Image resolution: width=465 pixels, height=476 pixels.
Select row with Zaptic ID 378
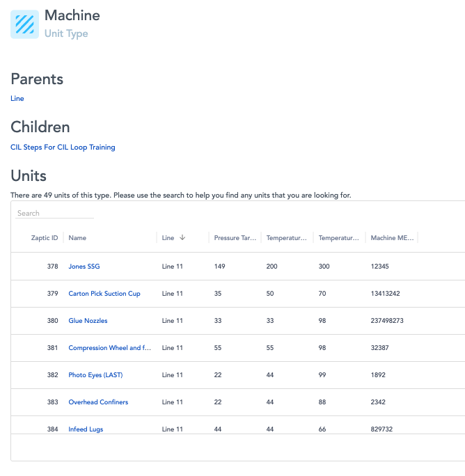click(52, 267)
